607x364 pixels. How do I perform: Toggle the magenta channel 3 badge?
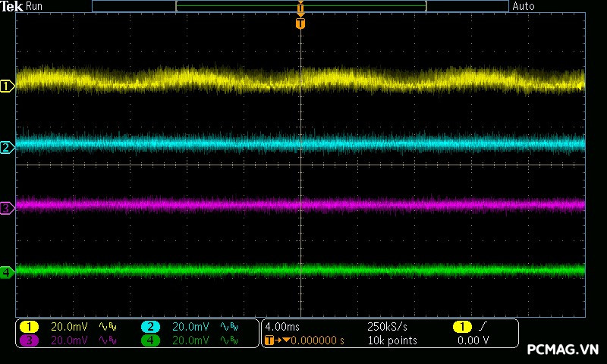(29, 340)
